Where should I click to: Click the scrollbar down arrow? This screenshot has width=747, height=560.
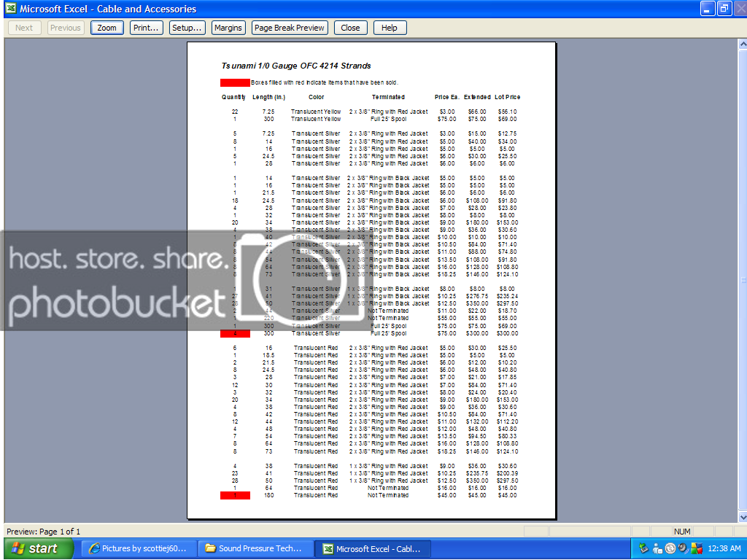[x=742, y=517]
